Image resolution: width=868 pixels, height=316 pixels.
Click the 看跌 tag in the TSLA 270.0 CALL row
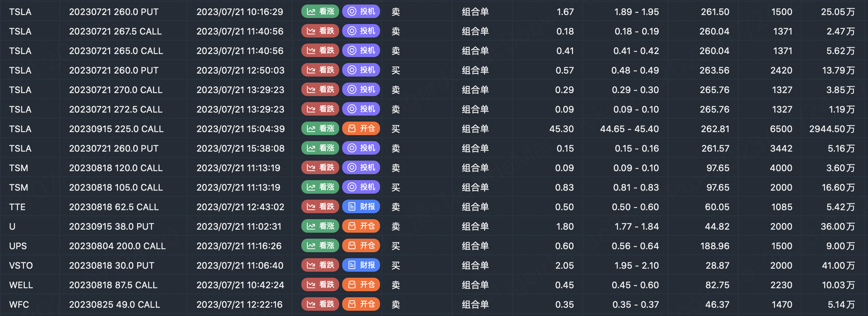[320, 90]
